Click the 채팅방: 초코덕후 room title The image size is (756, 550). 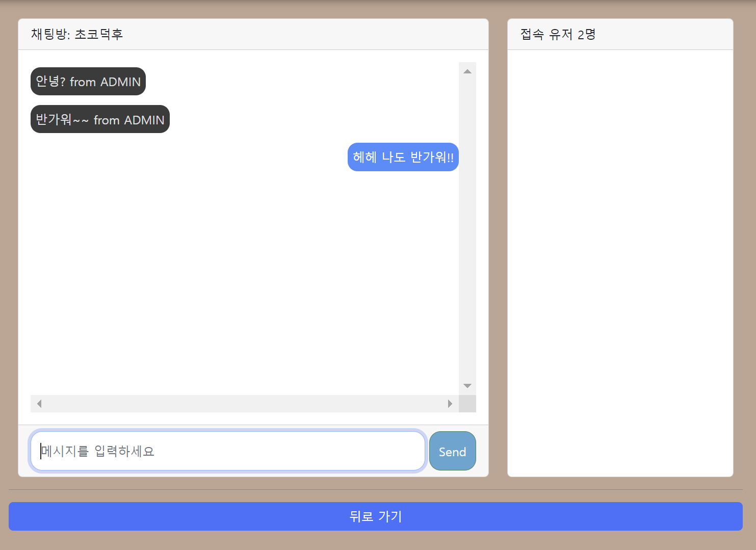[77, 34]
